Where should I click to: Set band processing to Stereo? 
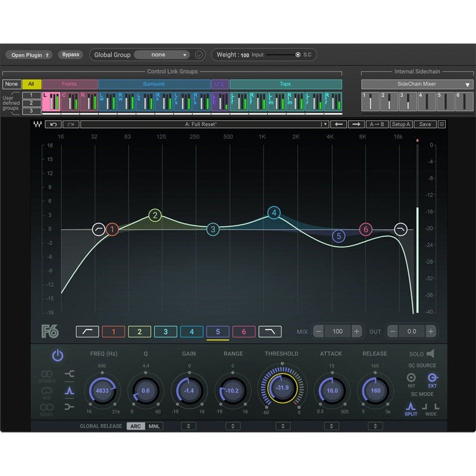click(x=47, y=376)
